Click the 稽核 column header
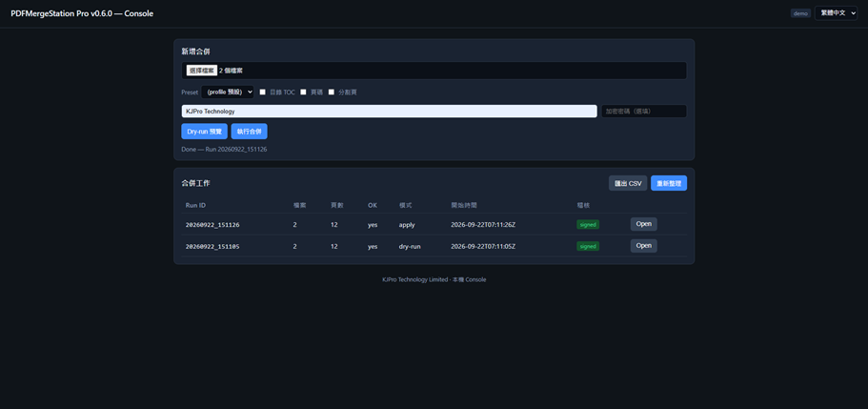This screenshot has width=868, height=409. coord(583,206)
